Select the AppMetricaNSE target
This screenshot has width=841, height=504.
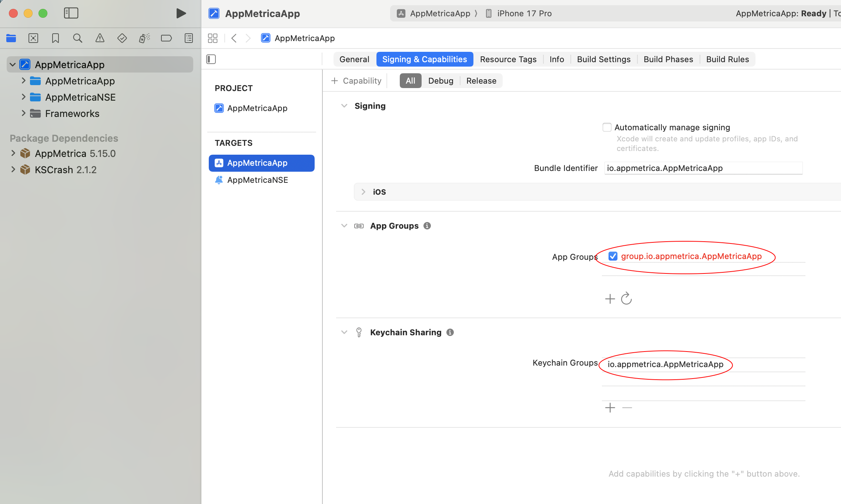tap(258, 180)
